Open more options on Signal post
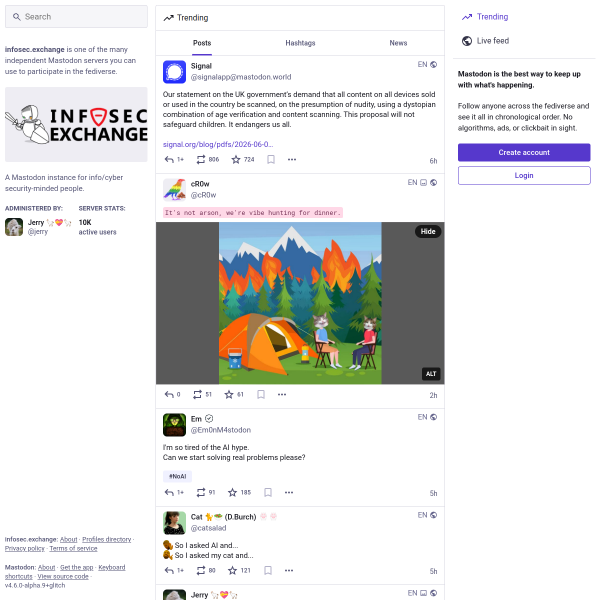This screenshot has width=600, height=600. [292, 160]
